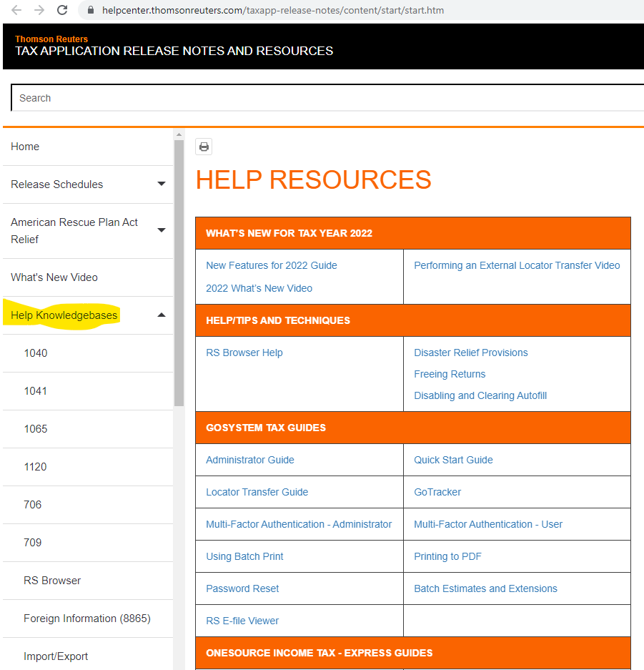Click the browser address bar URL
The width and height of the screenshot is (644, 670).
pos(273,10)
